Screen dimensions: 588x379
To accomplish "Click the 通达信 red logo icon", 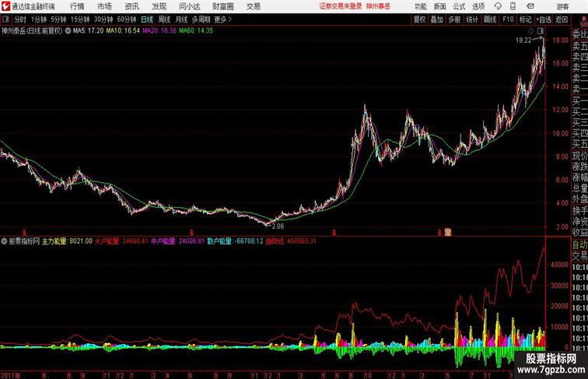I will (5, 6).
